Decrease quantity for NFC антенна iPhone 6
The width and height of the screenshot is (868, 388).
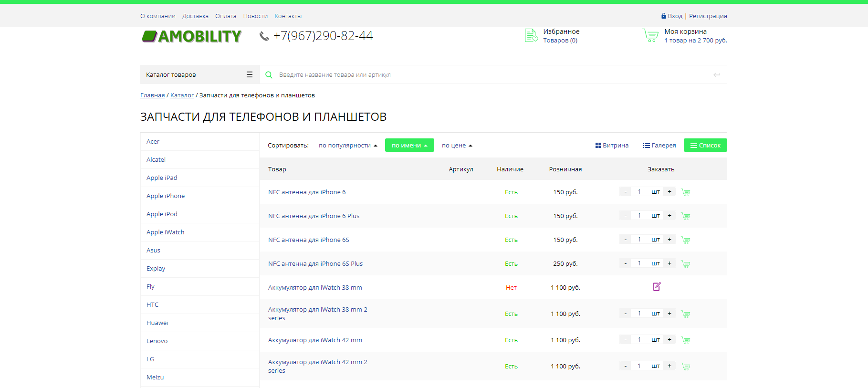point(625,192)
